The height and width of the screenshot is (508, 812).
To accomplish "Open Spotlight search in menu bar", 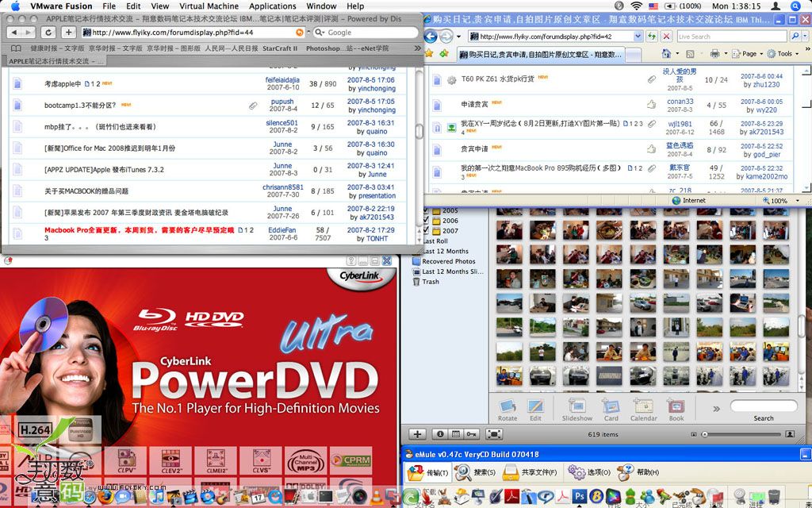I will pyautogui.click(x=796, y=6).
